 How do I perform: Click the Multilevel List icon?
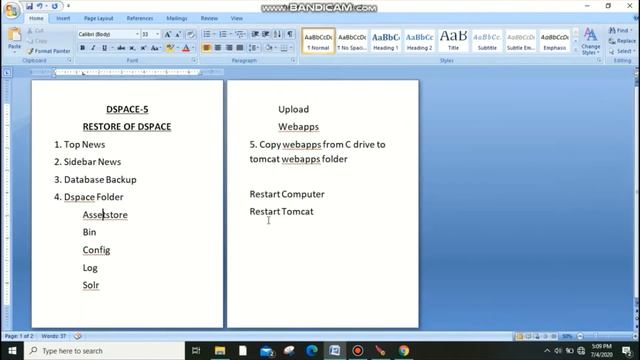point(239,34)
